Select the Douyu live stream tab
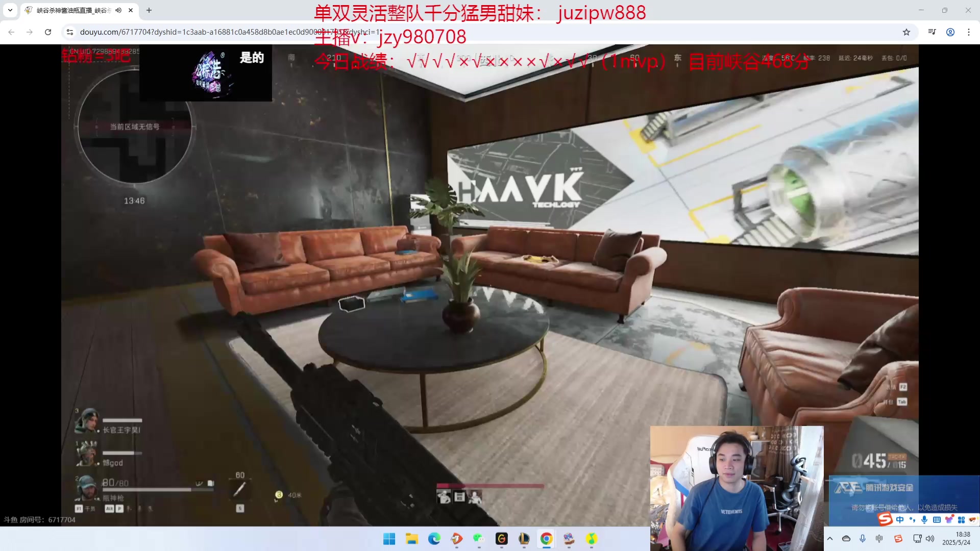The image size is (980, 551). tap(79, 10)
